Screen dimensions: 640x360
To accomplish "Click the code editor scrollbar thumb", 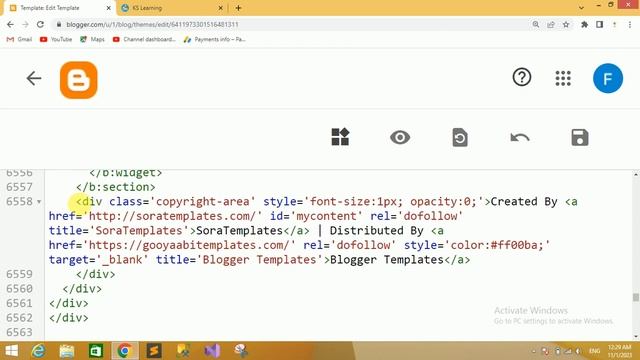I will (x=636, y=297).
